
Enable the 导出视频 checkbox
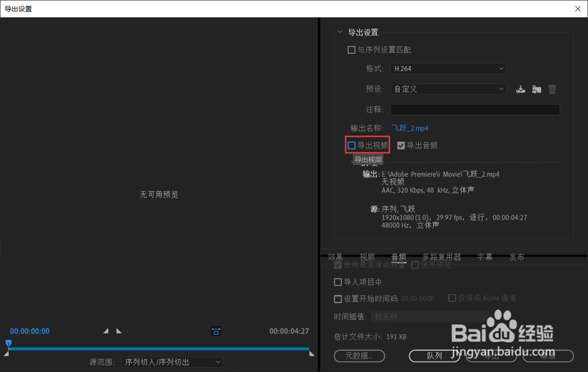point(352,145)
